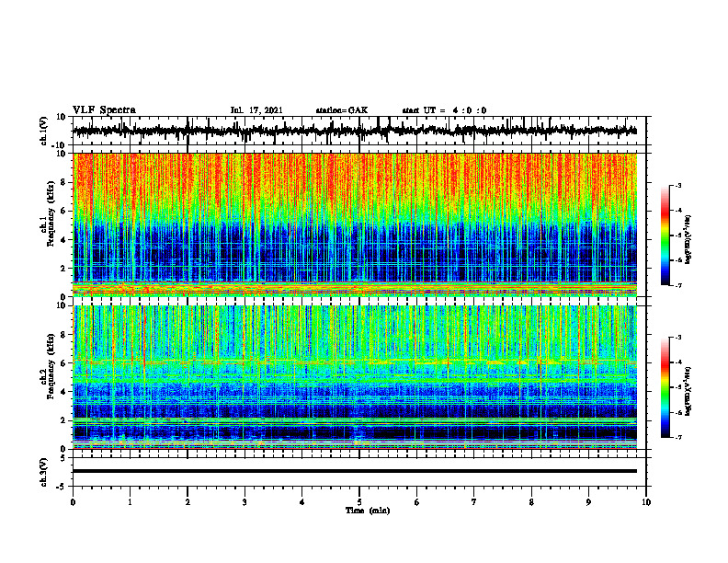
Task: Click the 2 minute time-axis tick label
Action: [188, 502]
